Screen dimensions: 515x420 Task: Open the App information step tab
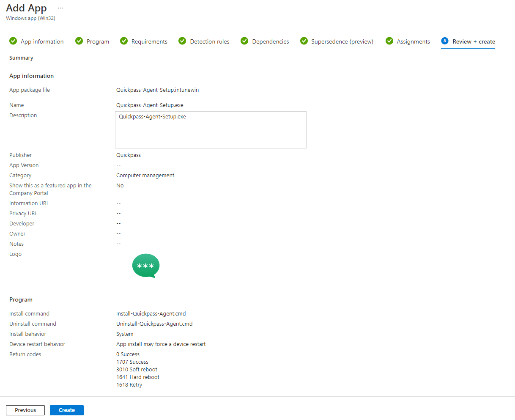[x=36, y=41]
